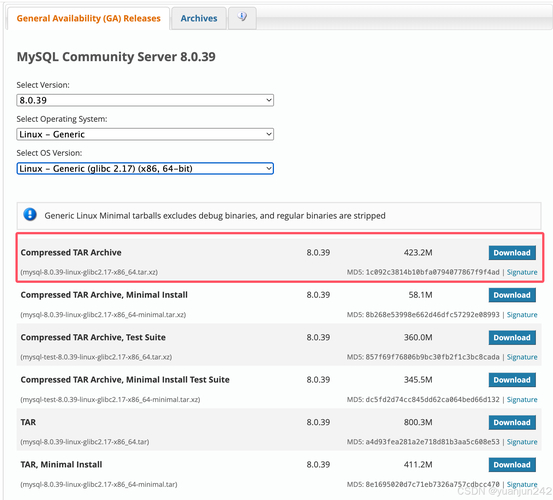Download the 800.3M TAR file
This screenshot has height=500, width=553.
[512, 422]
